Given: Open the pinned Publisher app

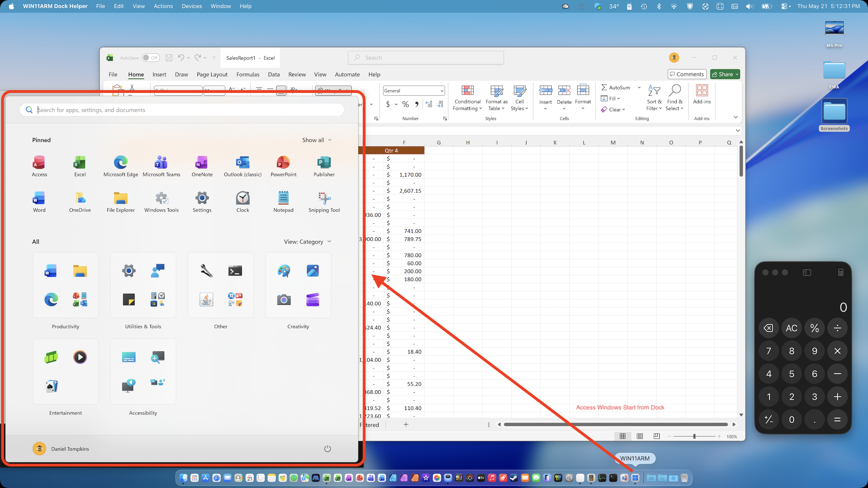Looking at the screenshot, I should click(x=324, y=166).
